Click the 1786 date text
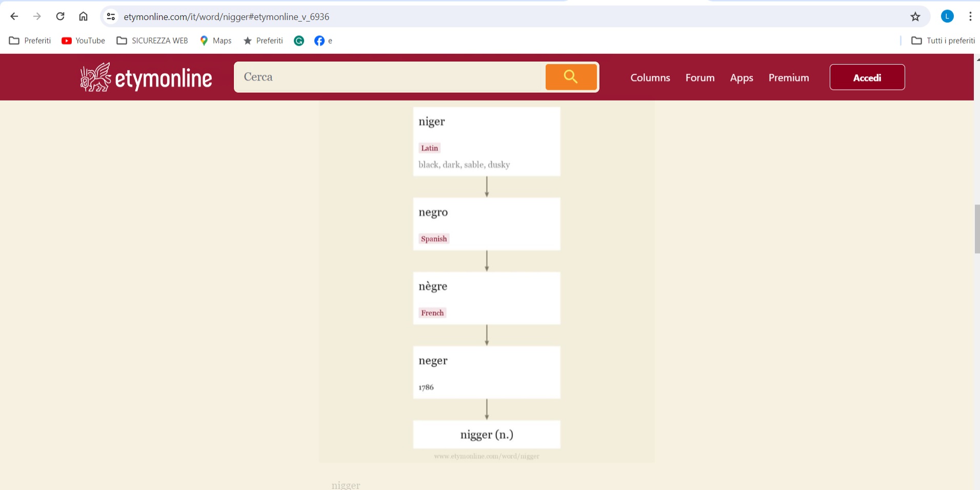Screen dimensions: 980x490 426,387
